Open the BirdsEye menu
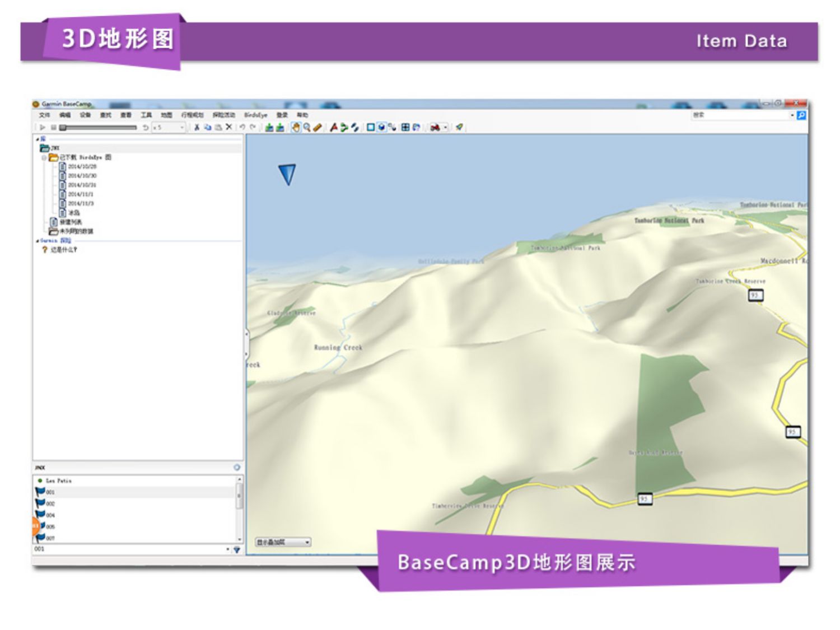The image size is (840, 630). coord(256,115)
